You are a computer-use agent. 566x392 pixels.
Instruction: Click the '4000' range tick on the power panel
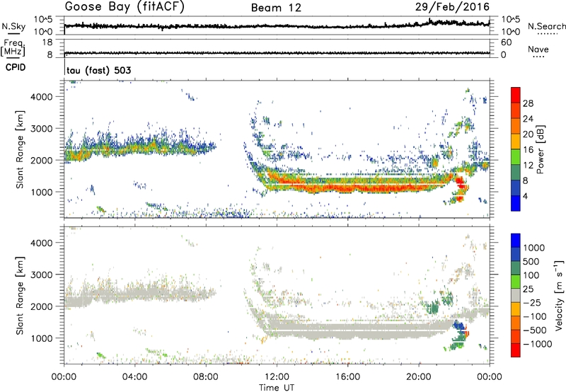42,97
